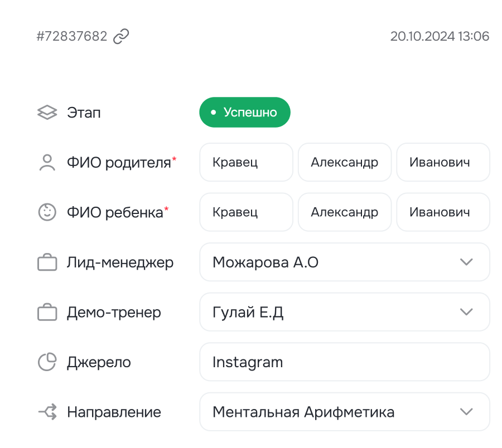Edit the parent's surname field Кравец
The height and width of the screenshot is (448, 502).
coord(246,163)
